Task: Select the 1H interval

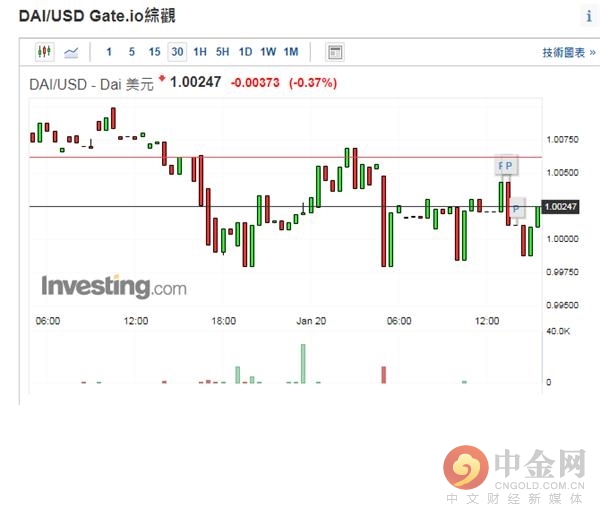Action: pos(200,52)
